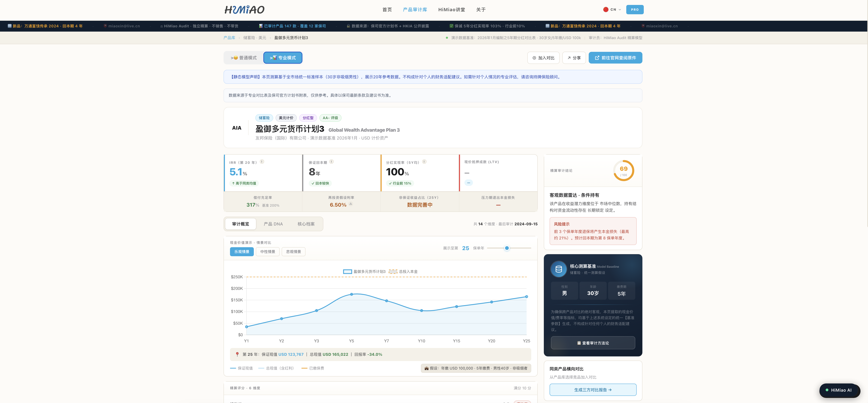
Task: Toggle 盈御多元货币计划3 chart legend
Action: 364,272
